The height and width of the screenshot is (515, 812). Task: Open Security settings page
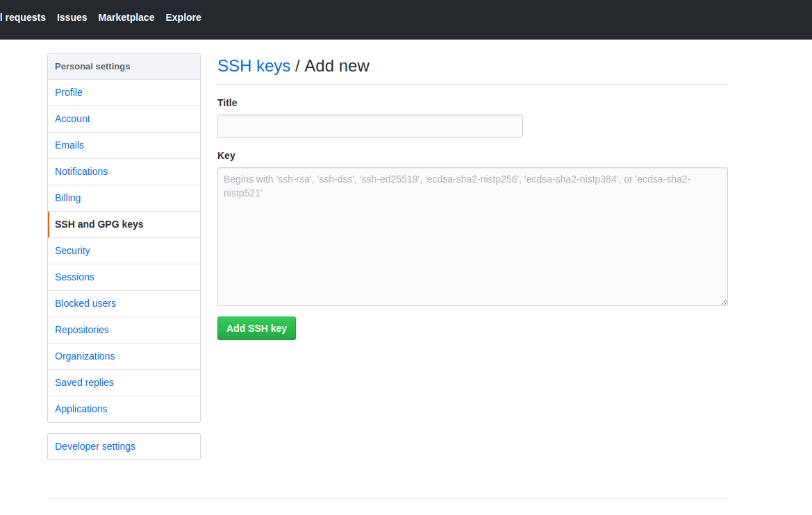click(72, 251)
